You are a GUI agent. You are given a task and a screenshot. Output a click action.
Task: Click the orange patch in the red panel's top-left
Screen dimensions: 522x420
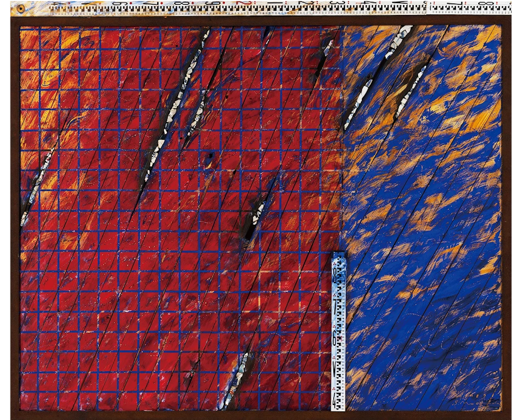coord(48,73)
